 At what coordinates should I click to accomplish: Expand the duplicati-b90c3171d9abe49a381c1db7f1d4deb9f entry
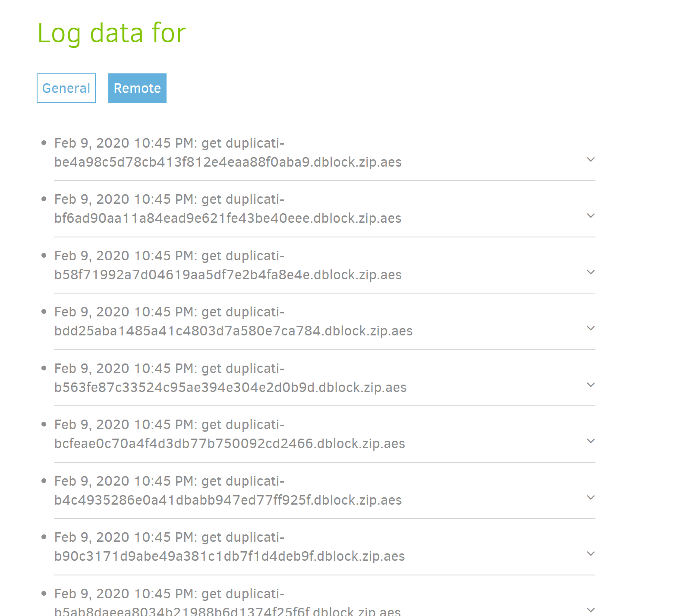click(591, 554)
